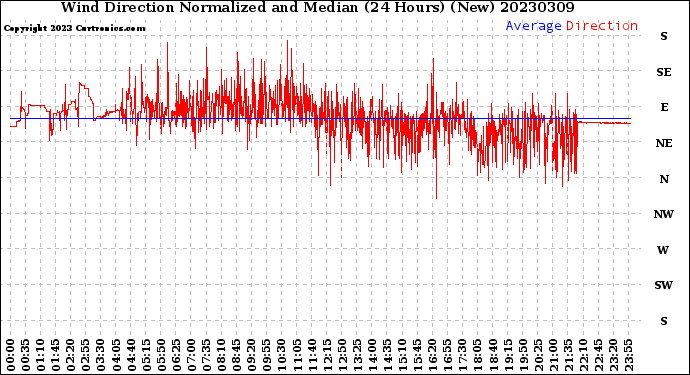Click the 14:35 time label
This screenshot has height=375, width=690.
pos(387,356)
